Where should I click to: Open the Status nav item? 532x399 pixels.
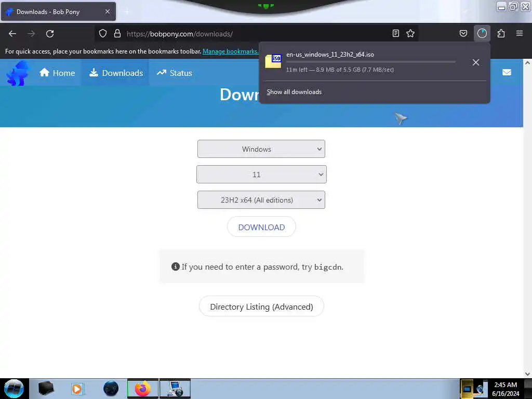[175, 73]
